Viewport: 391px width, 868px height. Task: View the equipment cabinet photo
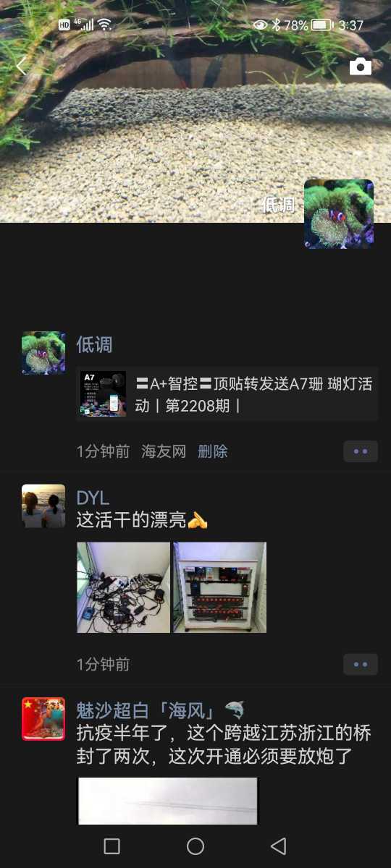tap(219, 587)
